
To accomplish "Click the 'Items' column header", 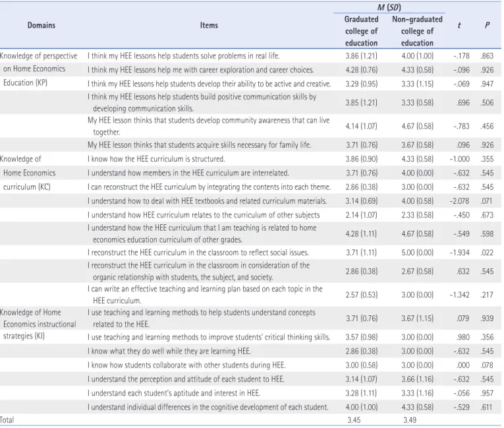I will [209, 25].
